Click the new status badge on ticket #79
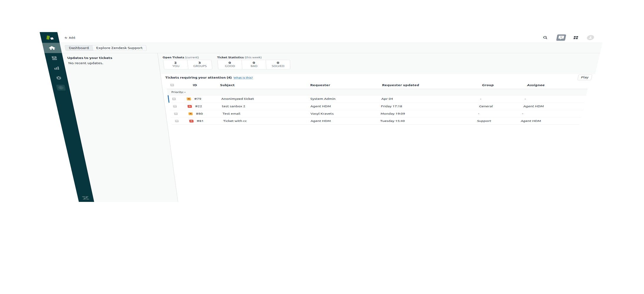This screenshot has height=294, width=644. pos(189,99)
